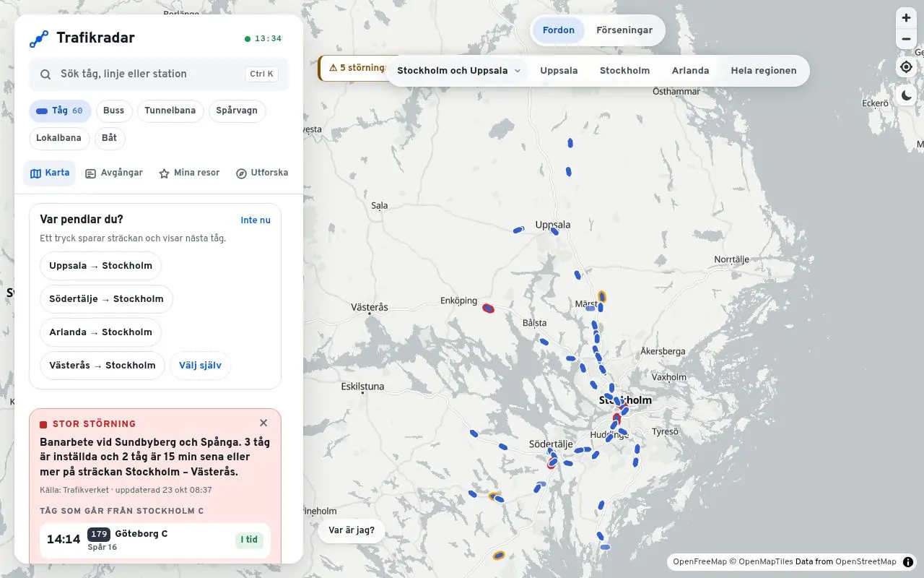Click the OpenStreetMap attribution link
Viewport: 924px width, 578px height.
pyautogui.click(x=866, y=561)
